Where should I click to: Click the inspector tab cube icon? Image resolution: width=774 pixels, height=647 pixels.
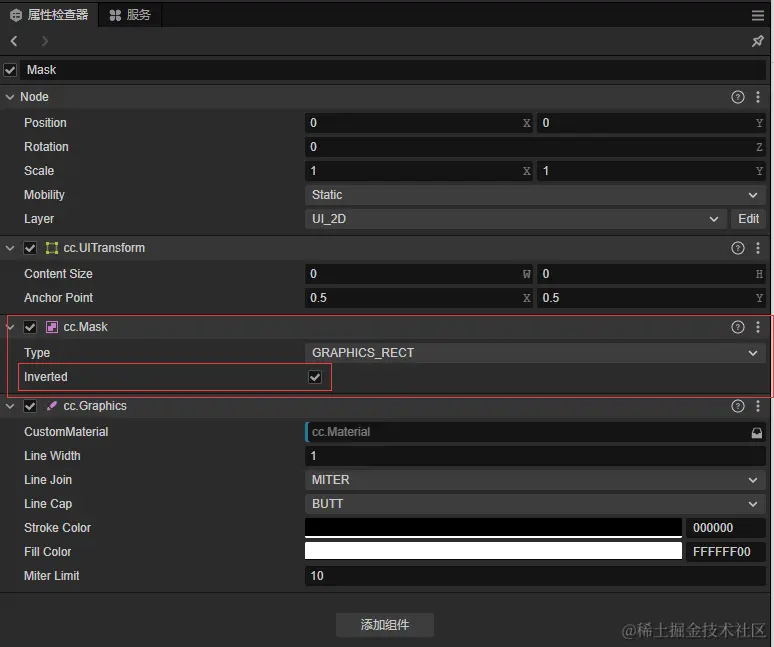pyautogui.click(x=16, y=15)
